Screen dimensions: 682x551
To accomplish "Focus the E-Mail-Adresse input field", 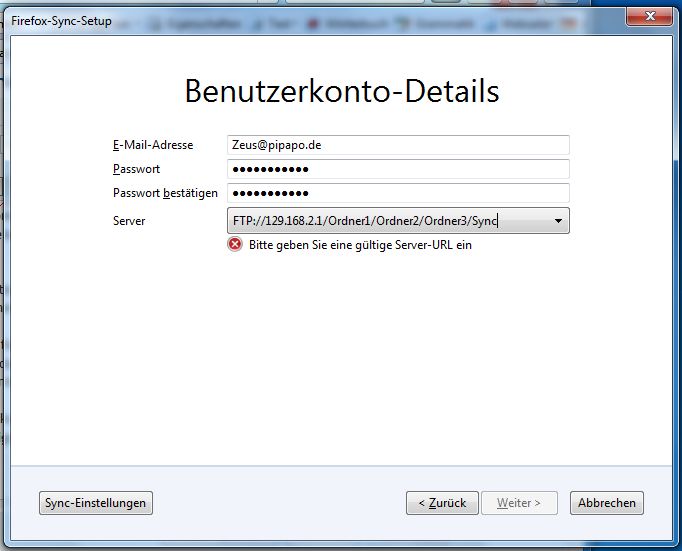I will [398, 145].
